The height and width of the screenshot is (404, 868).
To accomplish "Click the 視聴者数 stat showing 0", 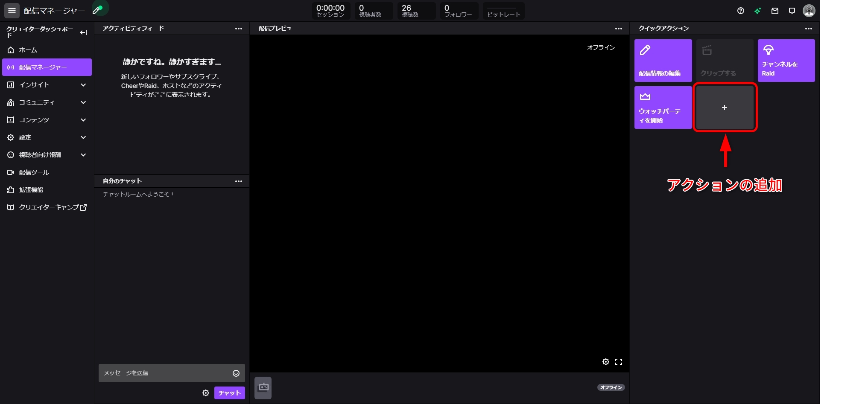I will point(374,11).
